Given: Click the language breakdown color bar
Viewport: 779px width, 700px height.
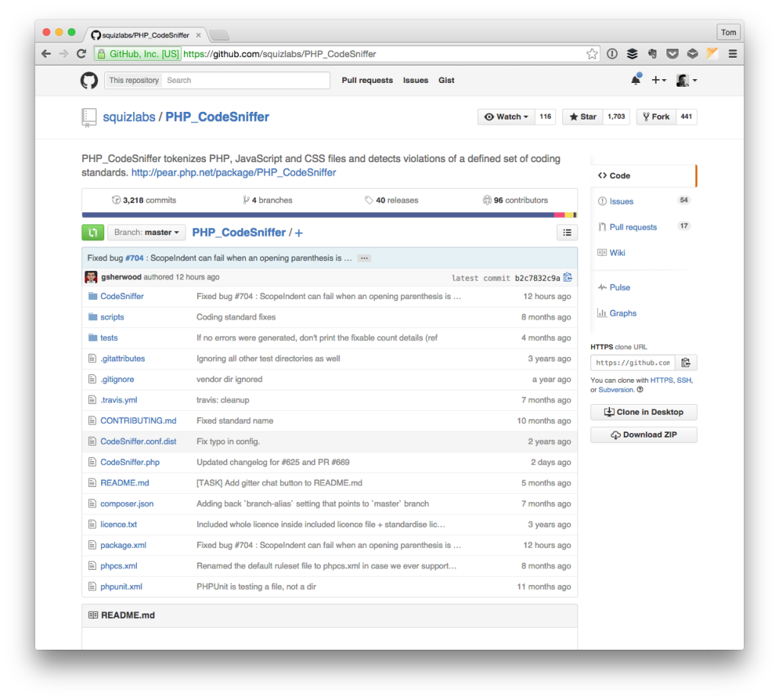Looking at the screenshot, I should (329, 215).
